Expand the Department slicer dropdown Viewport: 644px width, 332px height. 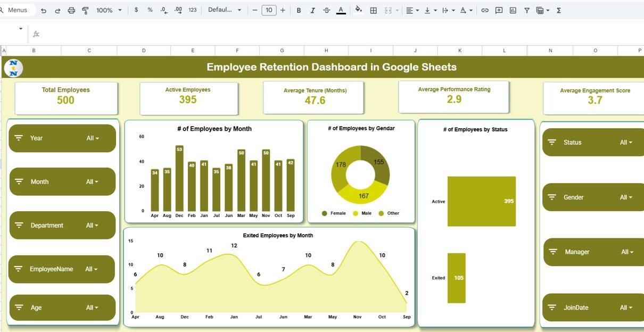coord(93,226)
